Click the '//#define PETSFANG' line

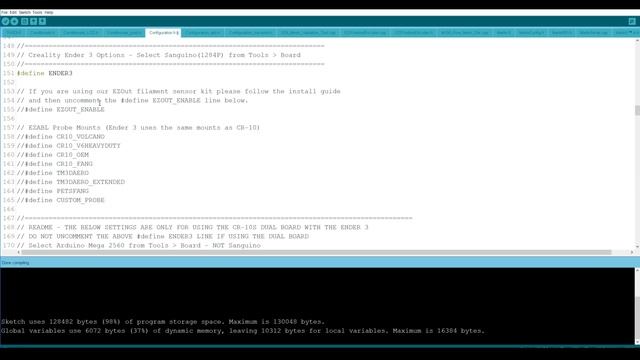(53, 191)
